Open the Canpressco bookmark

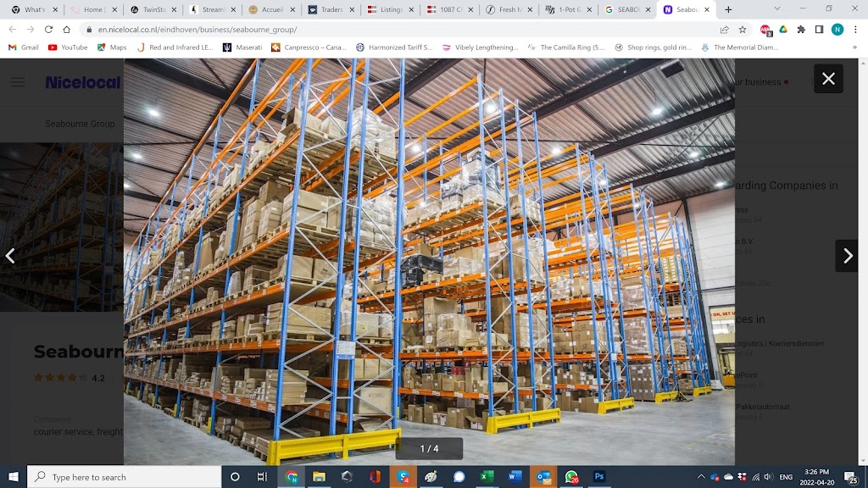[309, 47]
